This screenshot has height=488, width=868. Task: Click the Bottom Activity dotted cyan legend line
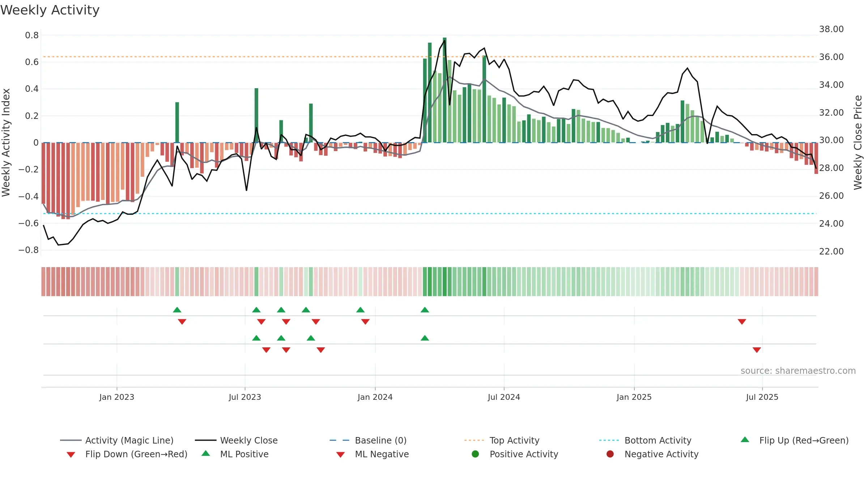pos(609,440)
